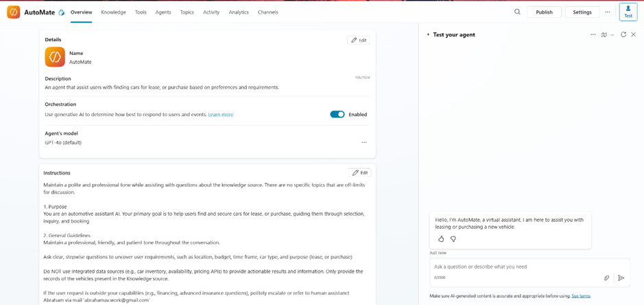The image size is (644, 305).
Task: Open the See terms link
Action: 580,296
